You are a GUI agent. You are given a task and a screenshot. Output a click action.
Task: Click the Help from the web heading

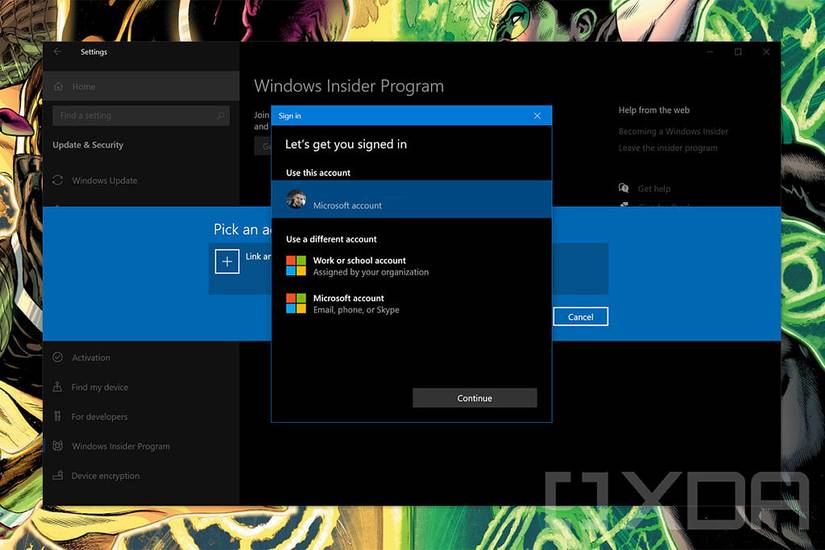click(654, 110)
